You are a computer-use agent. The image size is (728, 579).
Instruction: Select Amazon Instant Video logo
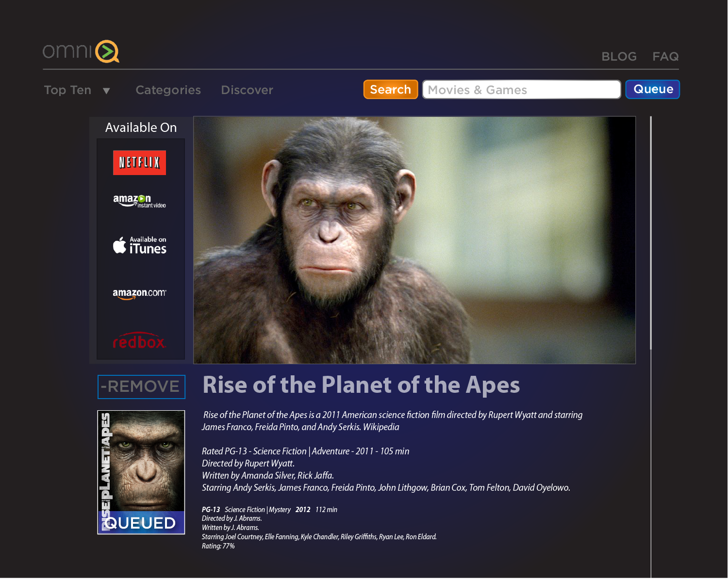click(139, 201)
